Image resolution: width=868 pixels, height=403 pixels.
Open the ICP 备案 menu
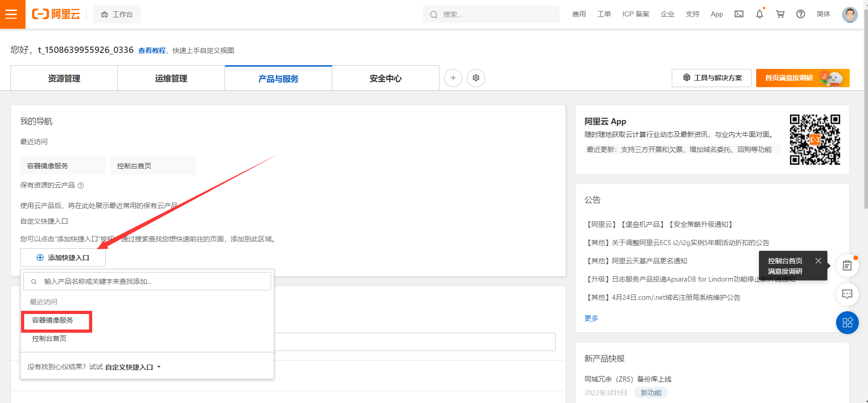point(636,14)
